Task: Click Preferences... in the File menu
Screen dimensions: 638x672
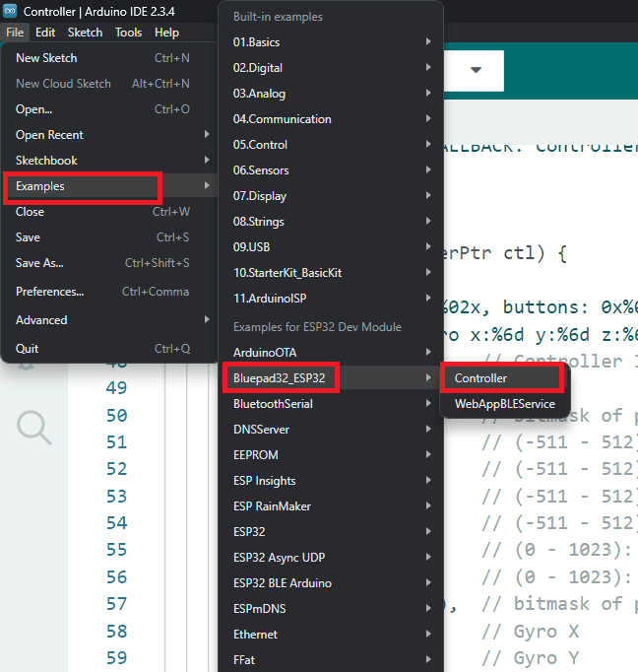Action: pos(50,292)
